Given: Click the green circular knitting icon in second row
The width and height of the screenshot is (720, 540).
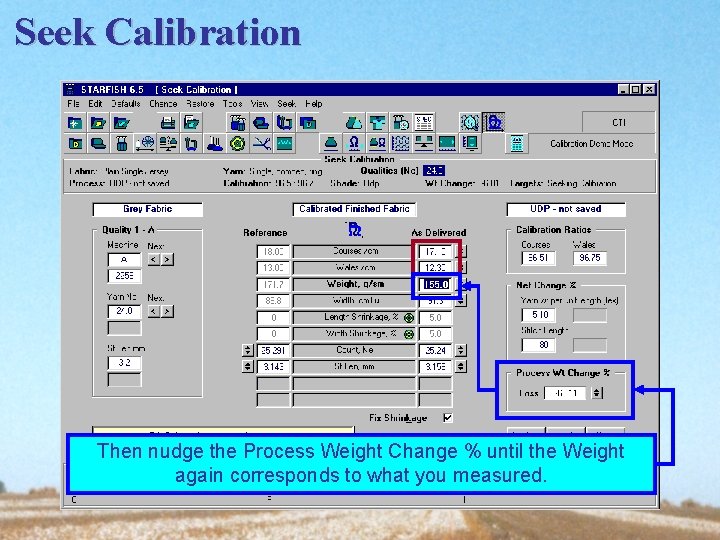Looking at the screenshot, I should [237, 144].
